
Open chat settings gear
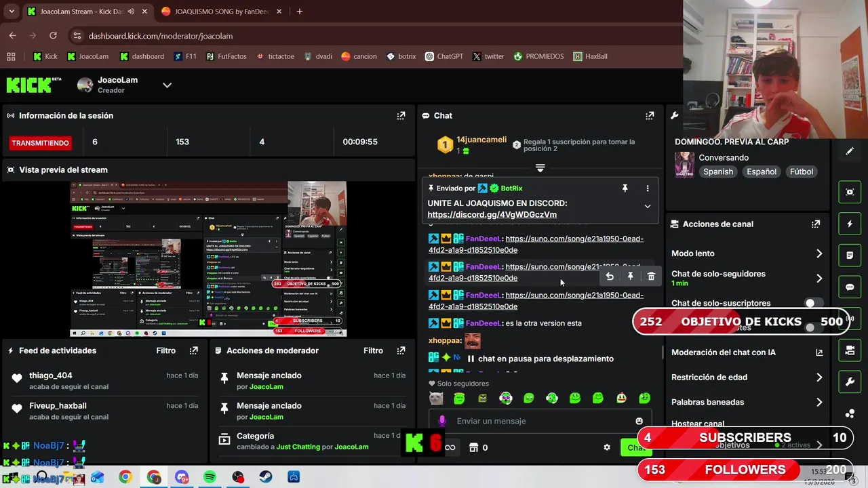pos(607,447)
